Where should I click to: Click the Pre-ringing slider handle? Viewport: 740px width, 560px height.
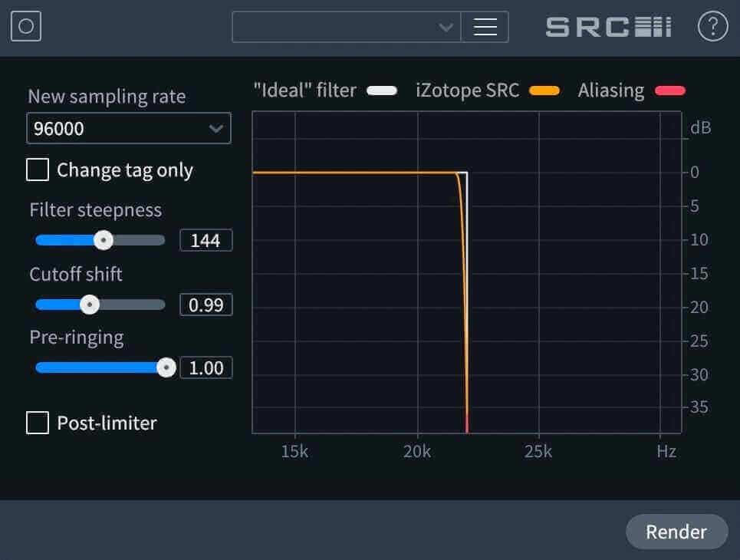(x=166, y=367)
